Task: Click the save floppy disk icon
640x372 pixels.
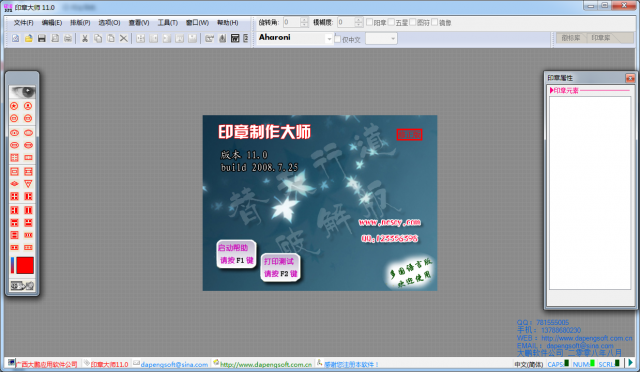Action: 42,38
